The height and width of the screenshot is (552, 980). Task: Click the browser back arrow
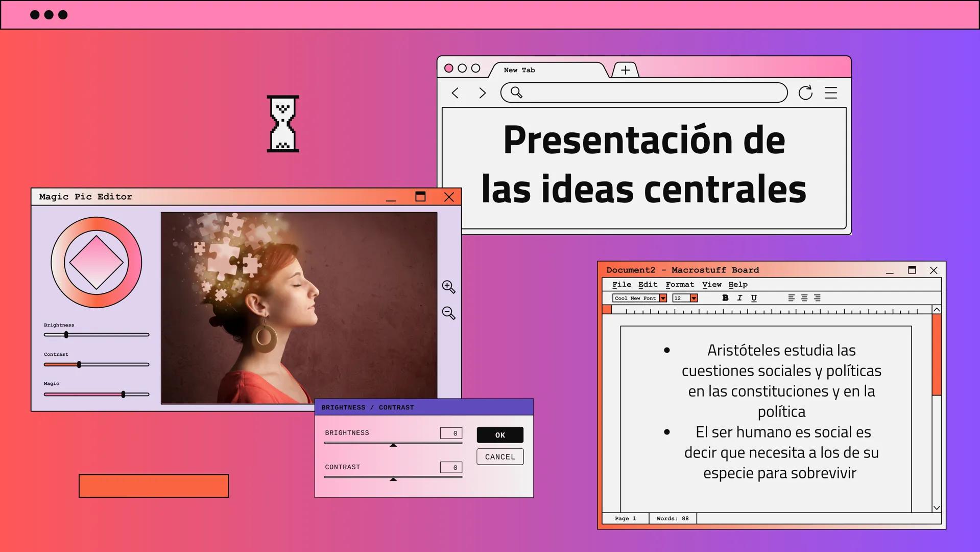[456, 93]
